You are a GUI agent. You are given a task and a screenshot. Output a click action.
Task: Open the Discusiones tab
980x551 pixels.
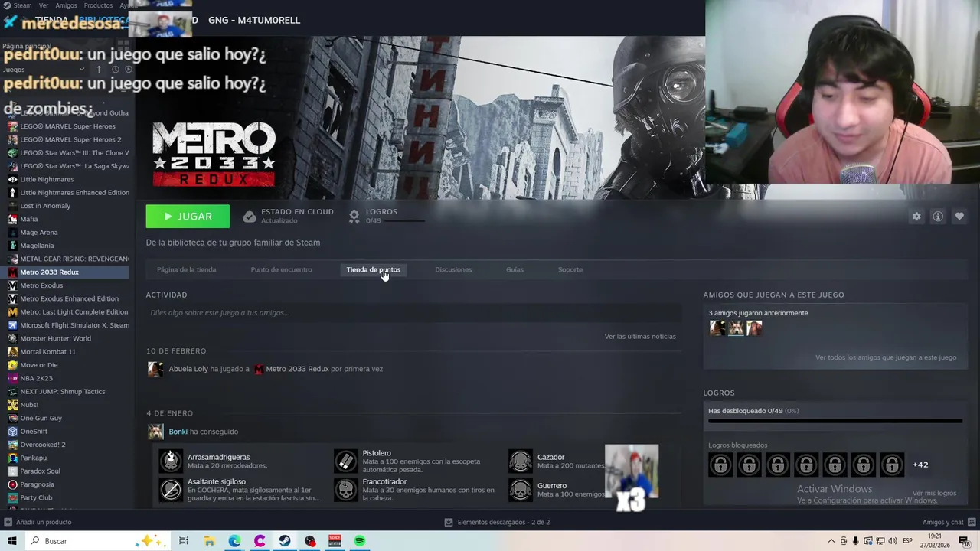pyautogui.click(x=453, y=269)
